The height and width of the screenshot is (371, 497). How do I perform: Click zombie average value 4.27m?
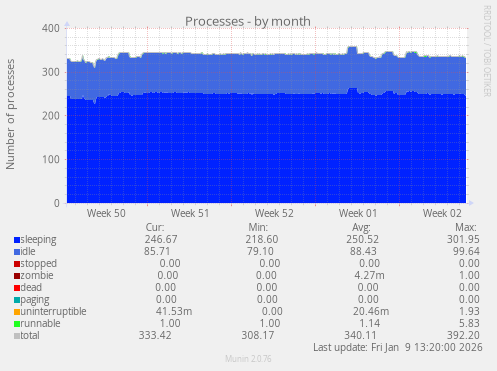[x=369, y=275]
